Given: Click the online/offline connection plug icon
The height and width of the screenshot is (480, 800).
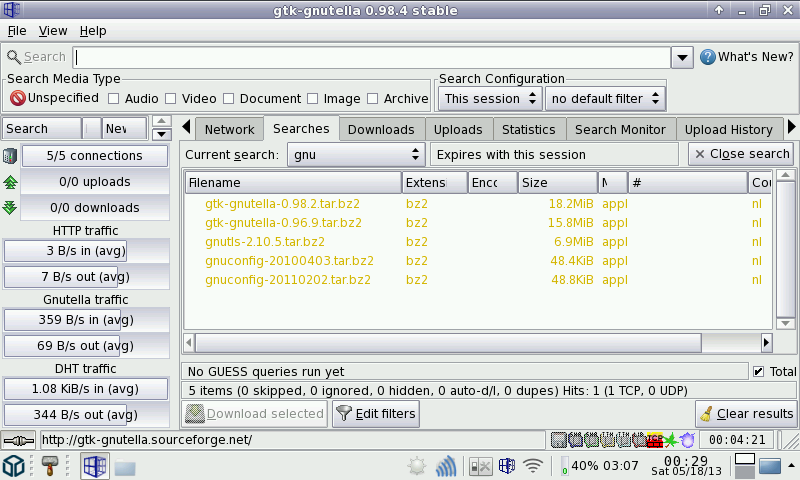Looking at the screenshot, I should click(19, 440).
